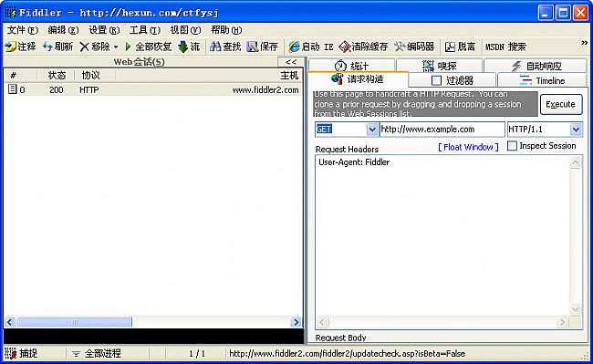Click the http://www.example.com URL field
Viewport: 593px width, 364px height.
click(x=442, y=130)
